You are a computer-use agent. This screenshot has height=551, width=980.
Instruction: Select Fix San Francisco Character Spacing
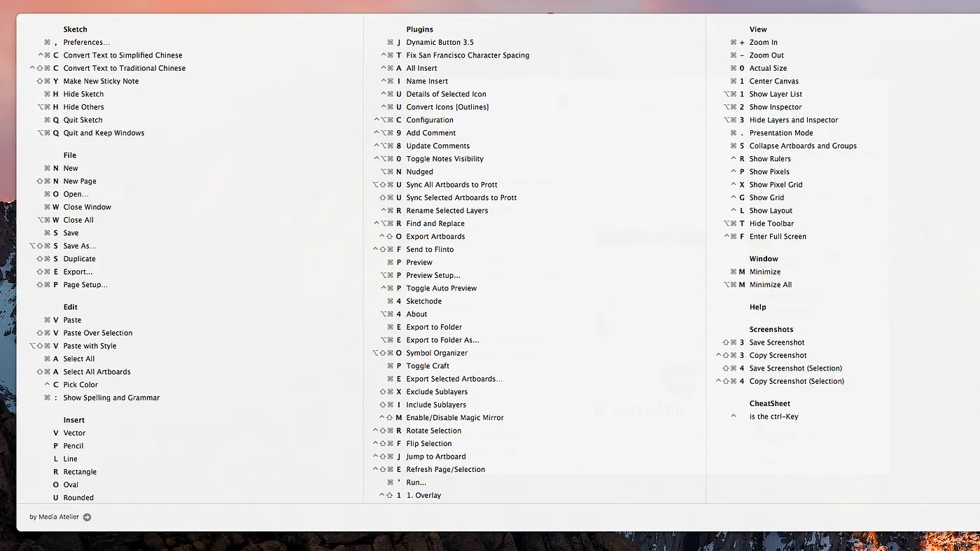[x=468, y=55]
